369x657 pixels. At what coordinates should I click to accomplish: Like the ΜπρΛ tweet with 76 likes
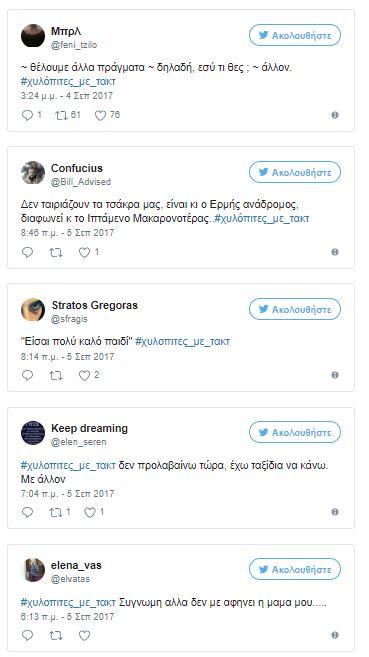101,115
